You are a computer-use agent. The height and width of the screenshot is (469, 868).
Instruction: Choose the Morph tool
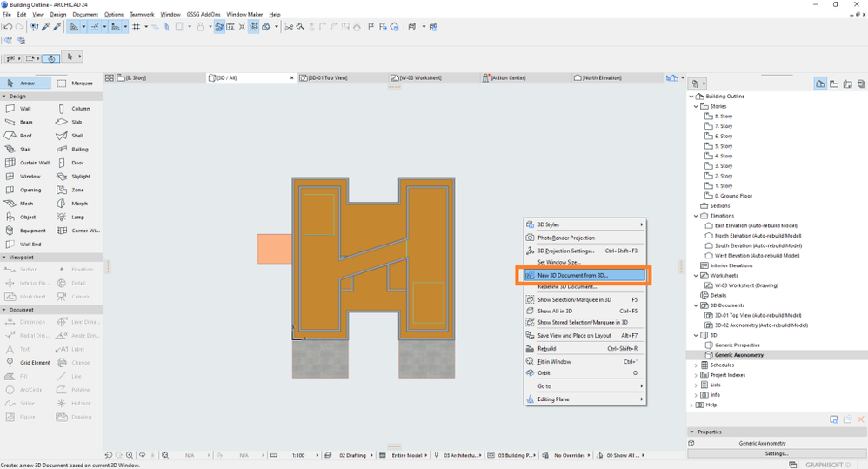[77, 204]
